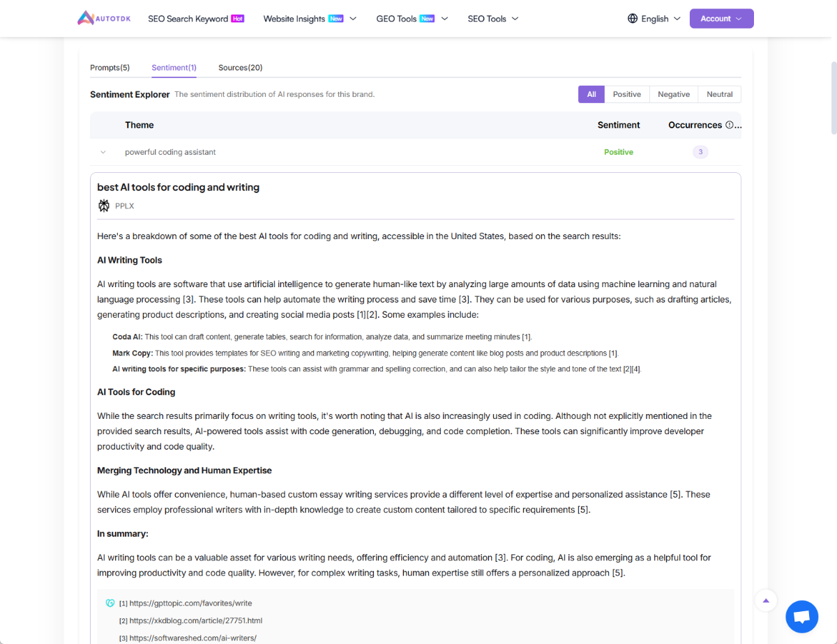
Task: Click the scroll-to-top arrow button
Action: (766, 601)
